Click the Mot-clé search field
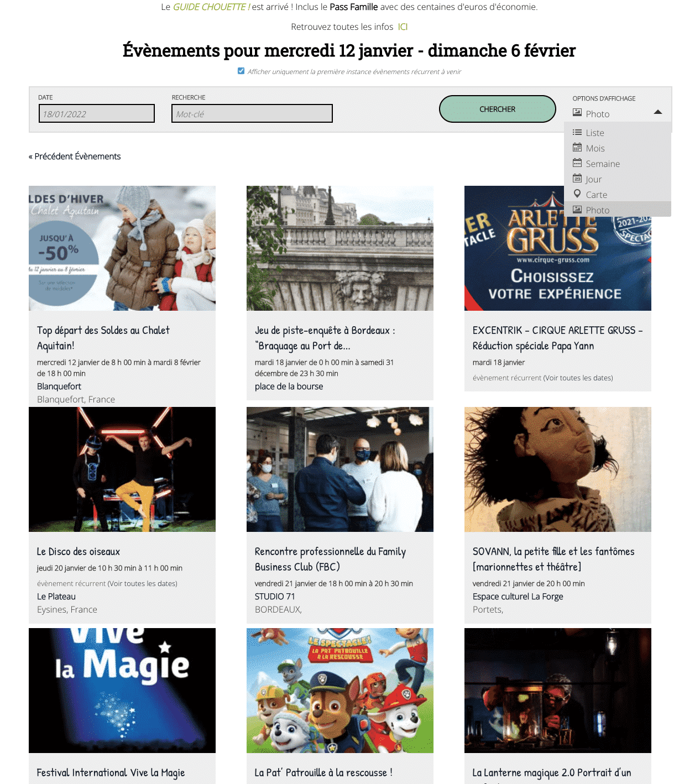 252,113
